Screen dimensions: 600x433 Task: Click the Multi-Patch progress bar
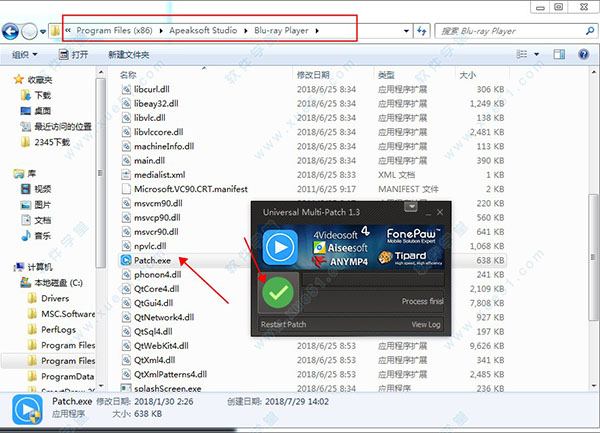[373, 280]
